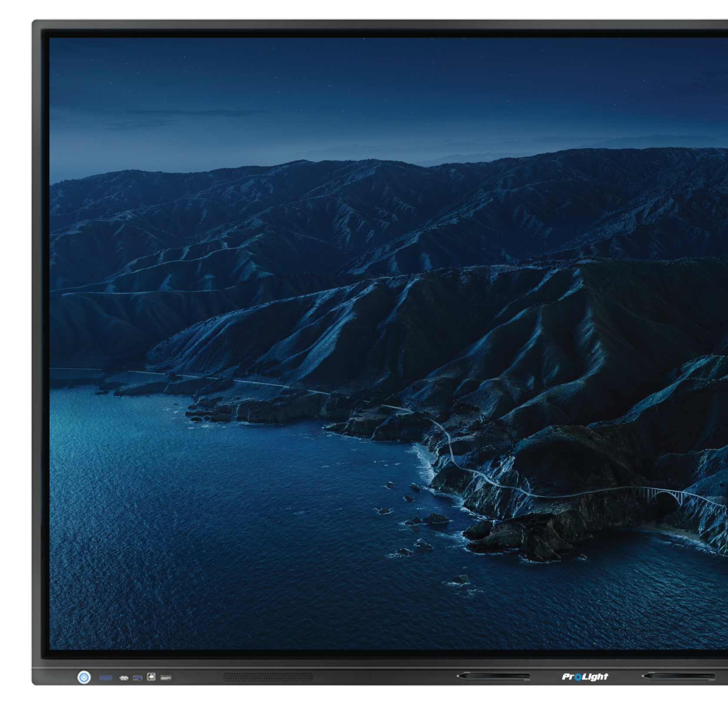Click the blue USB port
728x701 pixels.
coord(137,678)
